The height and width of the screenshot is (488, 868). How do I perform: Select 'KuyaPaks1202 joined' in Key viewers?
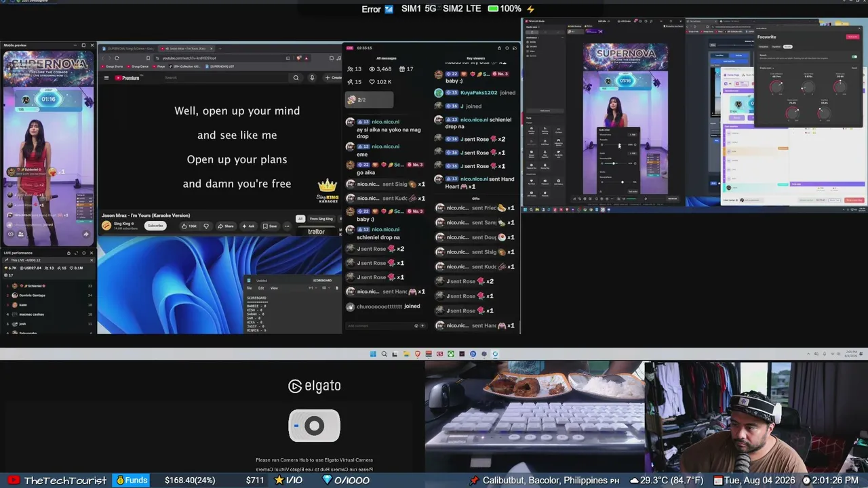[x=475, y=93]
